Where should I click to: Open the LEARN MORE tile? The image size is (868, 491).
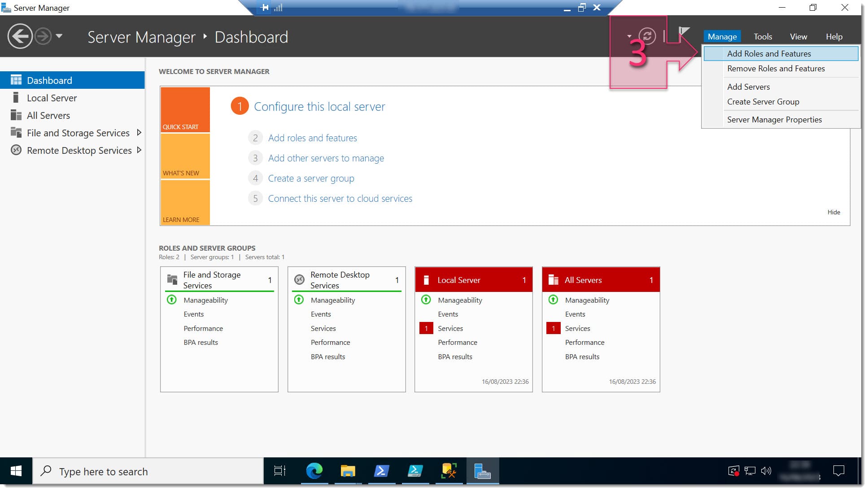click(185, 202)
